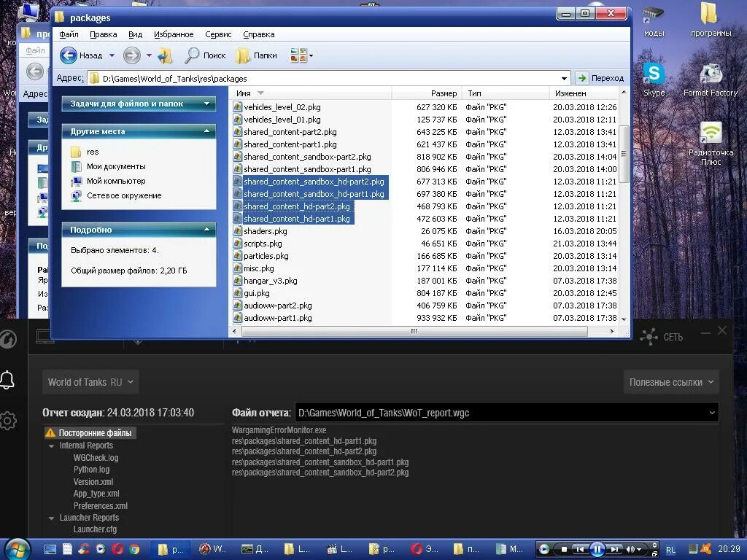This screenshot has width=747, height=560.
Task: Open the settings gear icon in launcher
Action: (x=8, y=421)
